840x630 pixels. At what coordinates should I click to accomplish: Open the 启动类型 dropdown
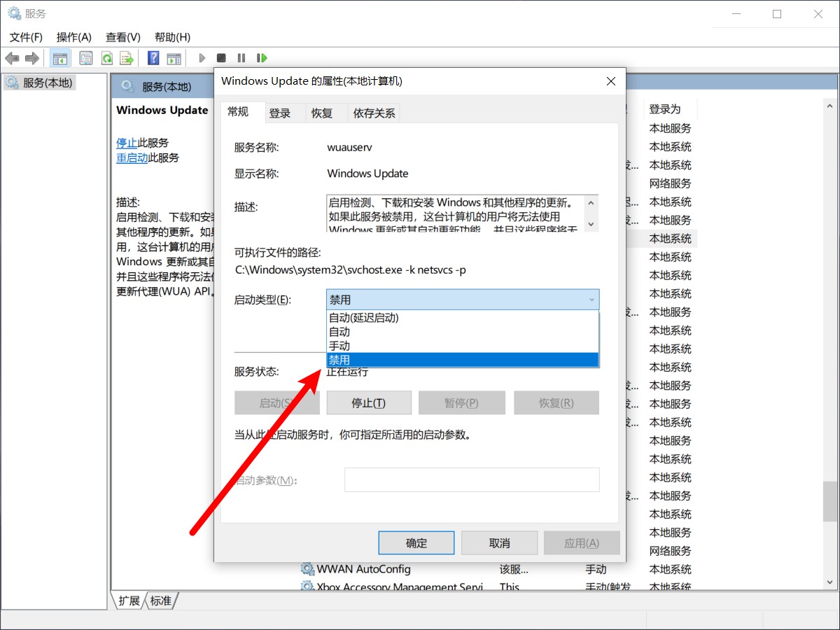point(592,299)
